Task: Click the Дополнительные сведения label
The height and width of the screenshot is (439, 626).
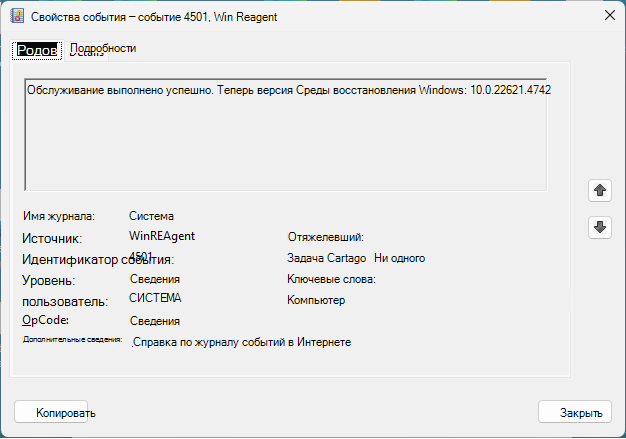Action: 72,340
